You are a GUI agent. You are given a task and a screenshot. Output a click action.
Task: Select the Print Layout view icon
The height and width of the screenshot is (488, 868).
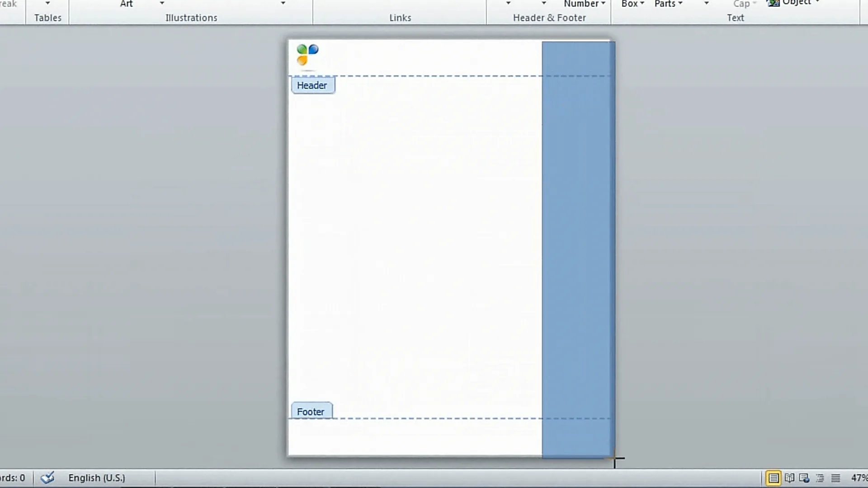click(774, 478)
